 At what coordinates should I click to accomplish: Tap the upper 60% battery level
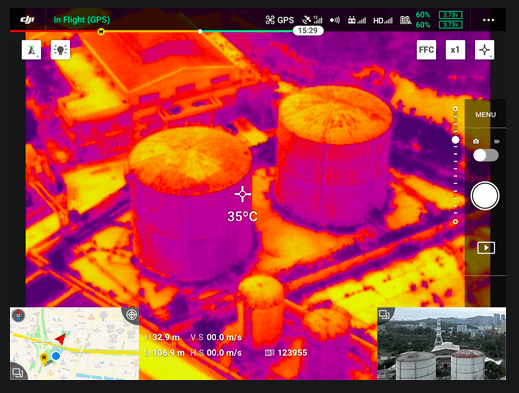(423, 15)
